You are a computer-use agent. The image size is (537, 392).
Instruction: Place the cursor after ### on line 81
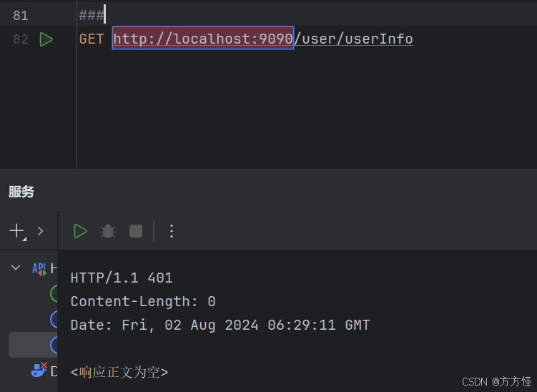(x=105, y=15)
